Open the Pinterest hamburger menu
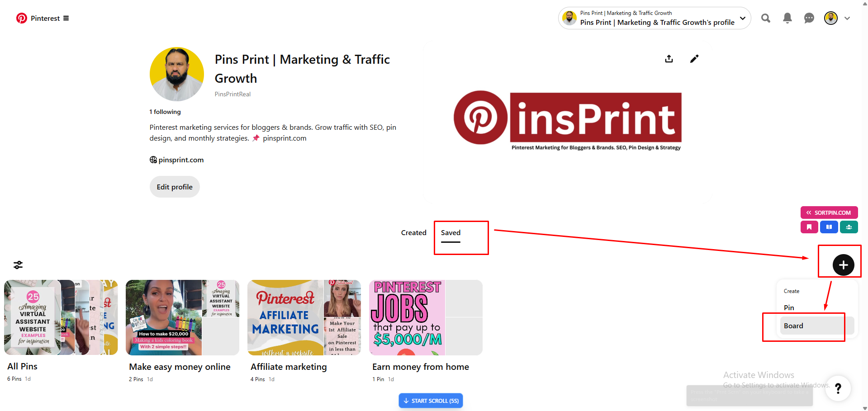Image resolution: width=868 pixels, height=411 pixels. 66,19
